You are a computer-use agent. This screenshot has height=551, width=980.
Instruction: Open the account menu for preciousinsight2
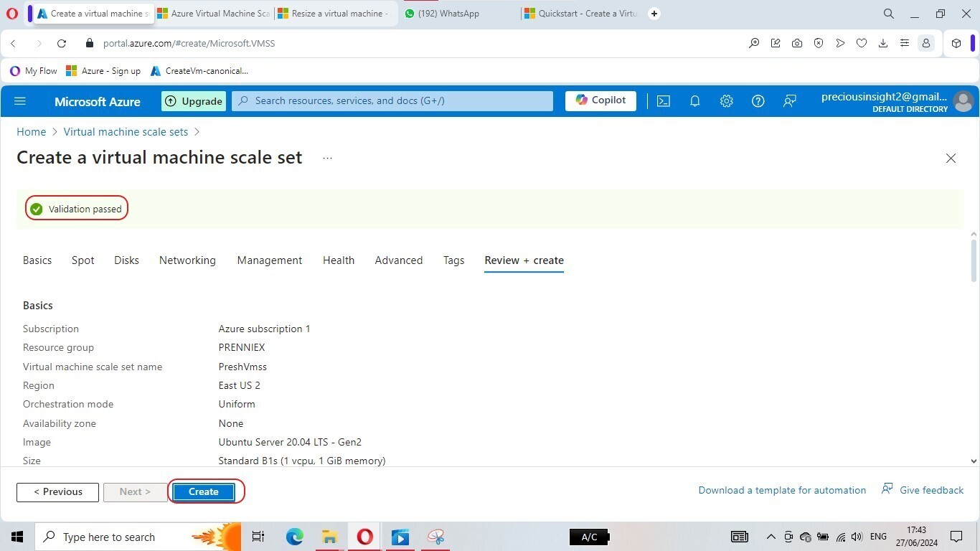(x=896, y=101)
